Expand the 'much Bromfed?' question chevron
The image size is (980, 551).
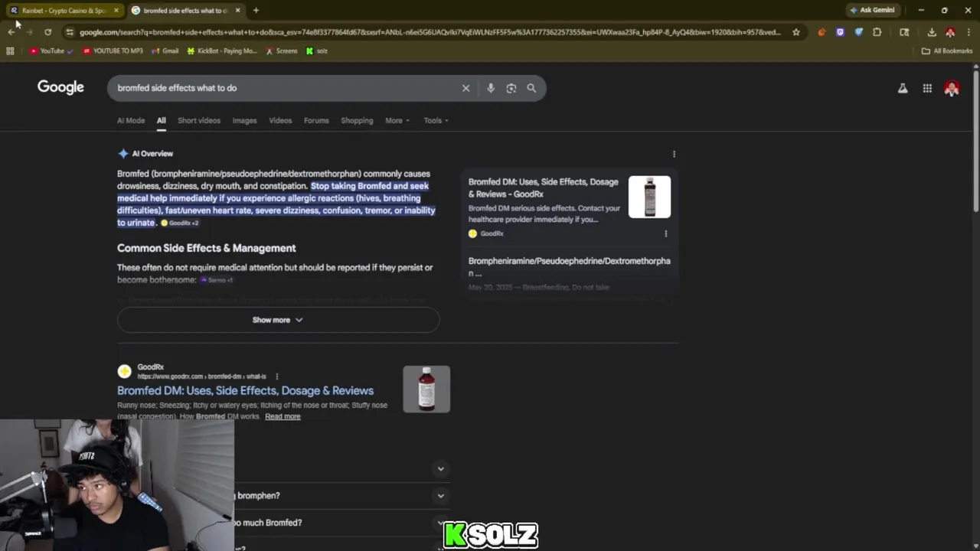(440, 523)
